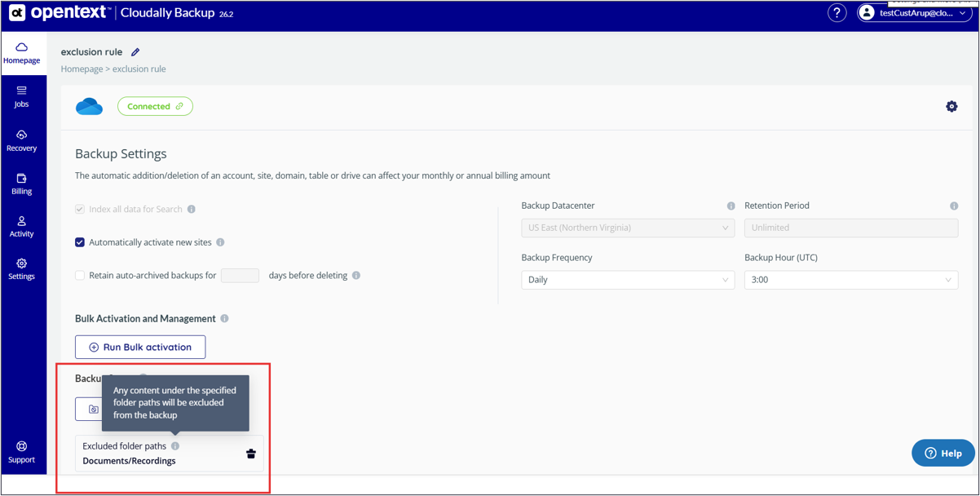Viewport: 980px width, 496px height.
Task: Click Documents/Recordings path text
Action: point(129,461)
